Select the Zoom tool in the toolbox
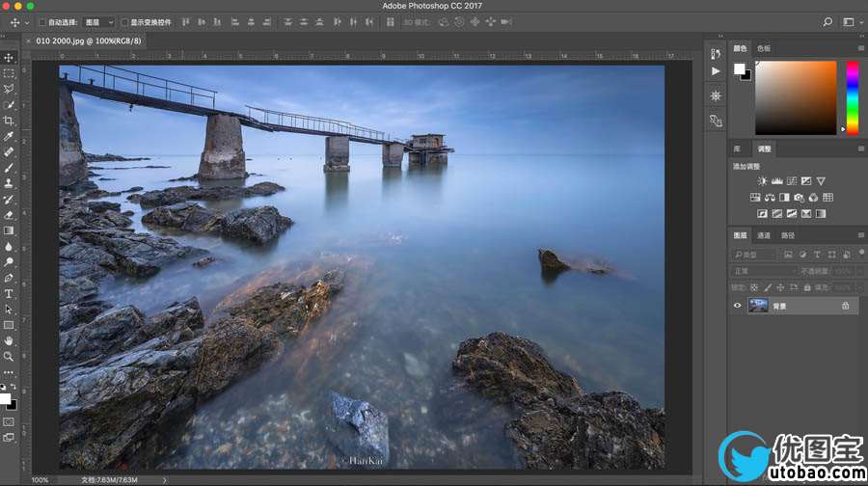The width and height of the screenshot is (868, 486). point(9,357)
